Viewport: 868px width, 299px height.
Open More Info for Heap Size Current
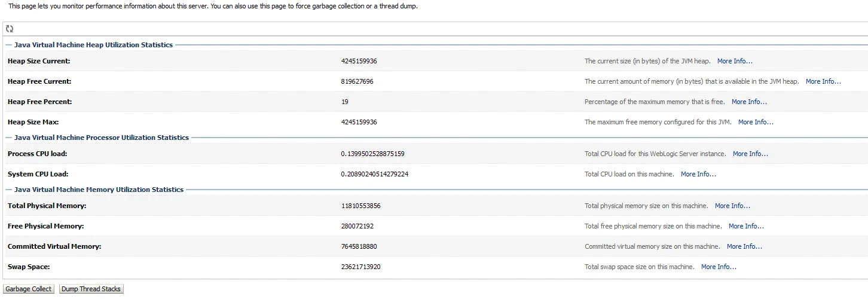pyautogui.click(x=735, y=61)
